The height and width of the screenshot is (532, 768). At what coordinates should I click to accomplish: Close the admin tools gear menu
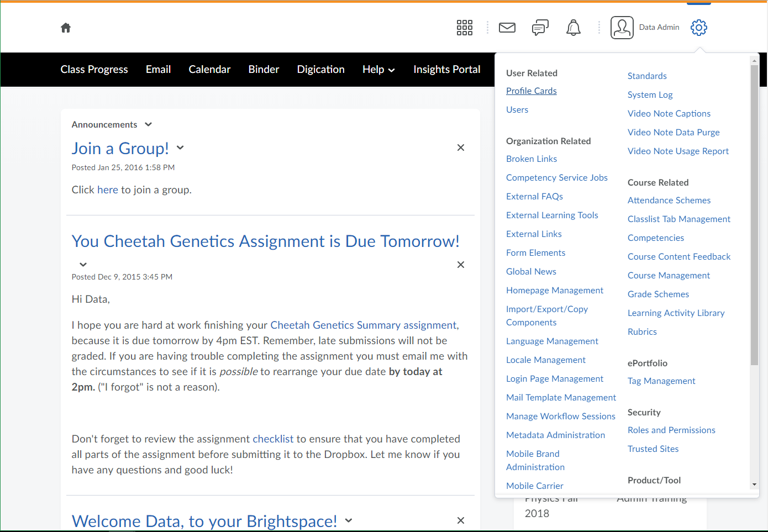698,28
